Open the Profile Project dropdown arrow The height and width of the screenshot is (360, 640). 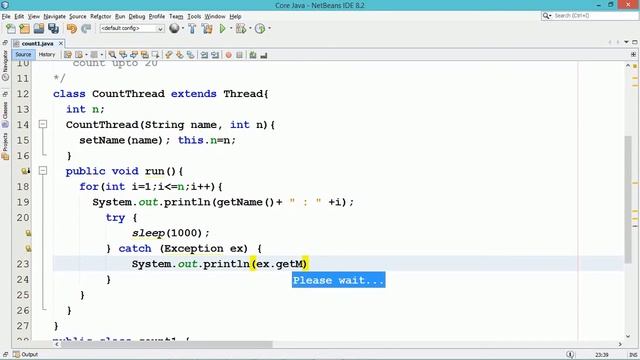click(269, 28)
